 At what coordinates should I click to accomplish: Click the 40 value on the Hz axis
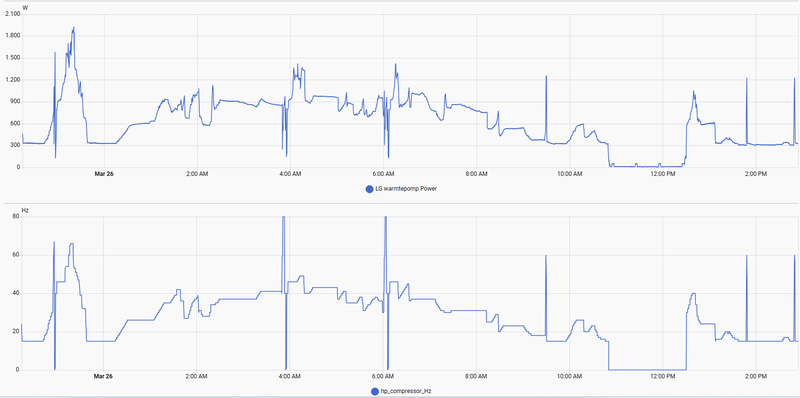pos(16,293)
